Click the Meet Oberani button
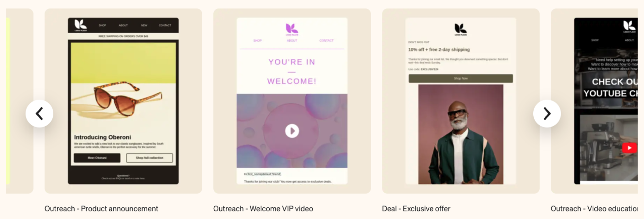The width and height of the screenshot is (644, 219). click(x=97, y=158)
